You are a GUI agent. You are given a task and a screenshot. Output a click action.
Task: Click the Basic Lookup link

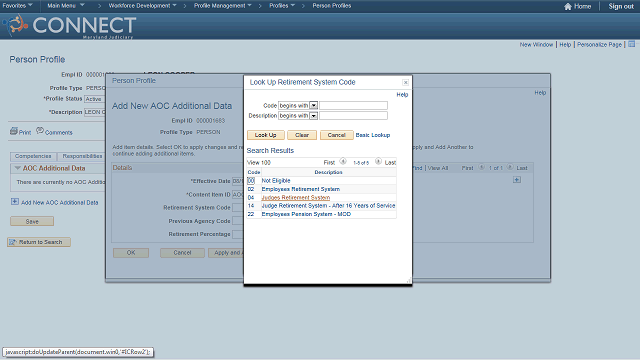point(373,135)
